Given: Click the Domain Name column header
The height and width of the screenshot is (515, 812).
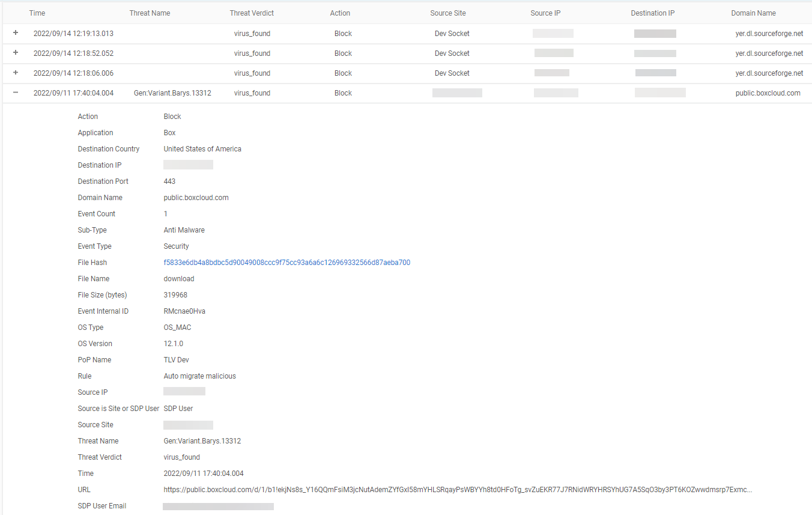Looking at the screenshot, I should point(753,13).
